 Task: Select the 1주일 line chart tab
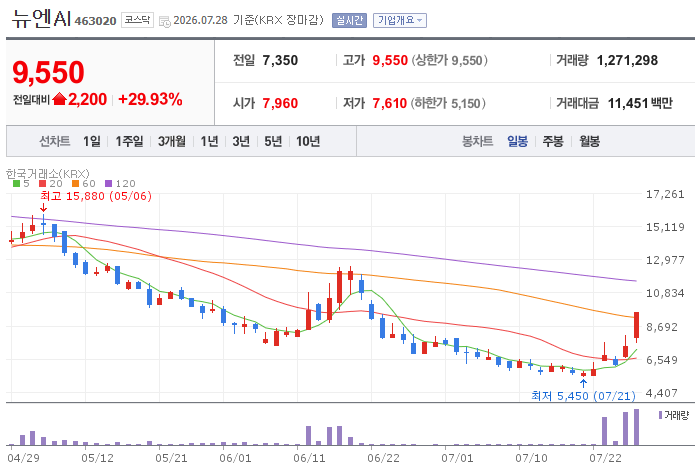[x=129, y=141]
